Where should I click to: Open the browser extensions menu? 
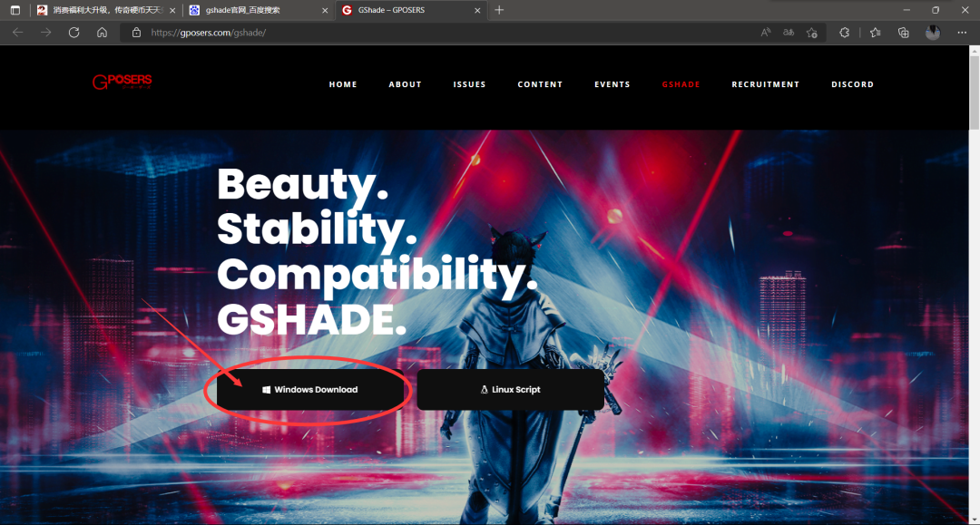[845, 33]
